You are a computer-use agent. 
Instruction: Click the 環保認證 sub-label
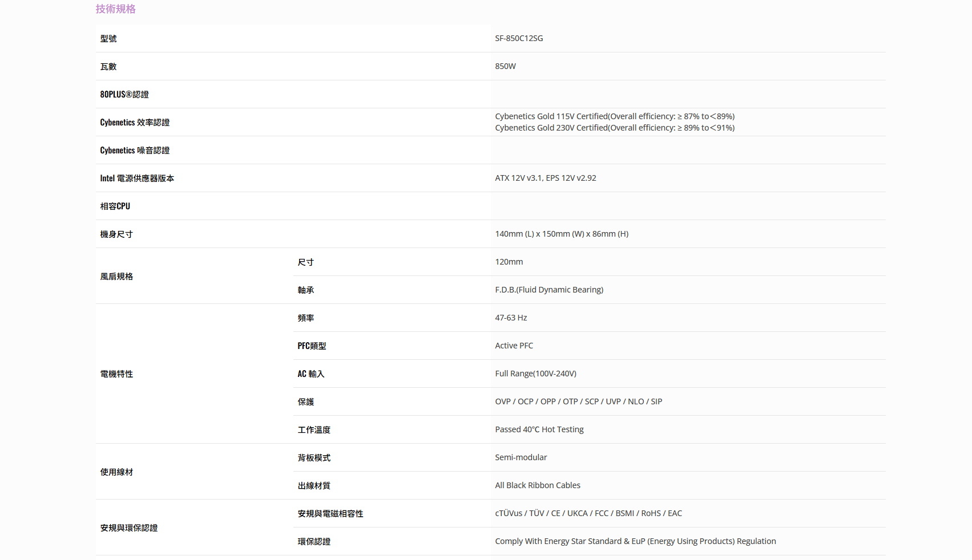click(x=314, y=541)
